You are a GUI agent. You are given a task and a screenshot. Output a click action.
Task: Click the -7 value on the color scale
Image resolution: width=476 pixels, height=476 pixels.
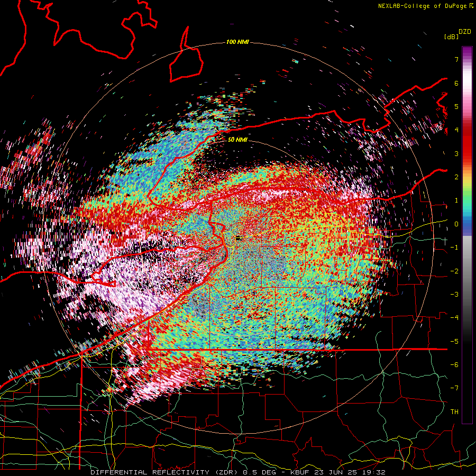pos(454,388)
